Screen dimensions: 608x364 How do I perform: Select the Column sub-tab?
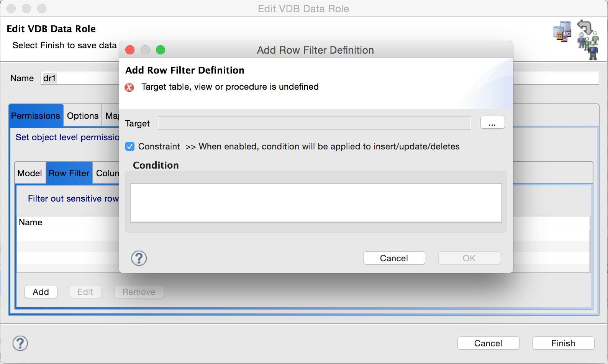(107, 173)
